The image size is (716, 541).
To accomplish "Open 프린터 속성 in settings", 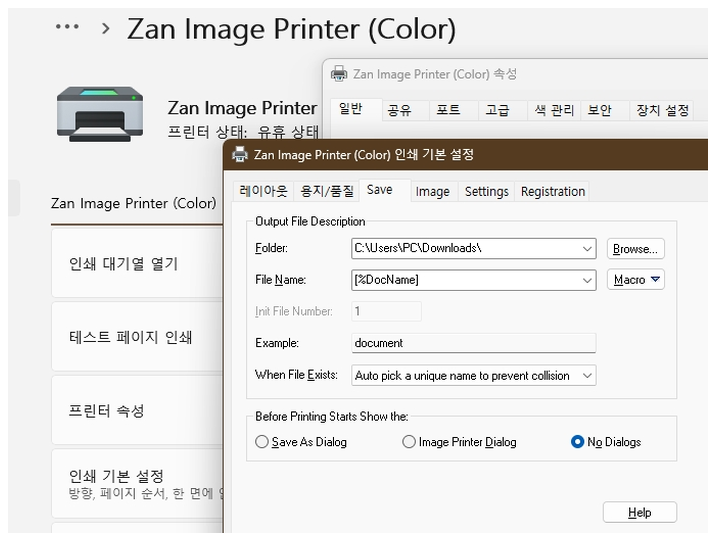I will tap(137, 410).
